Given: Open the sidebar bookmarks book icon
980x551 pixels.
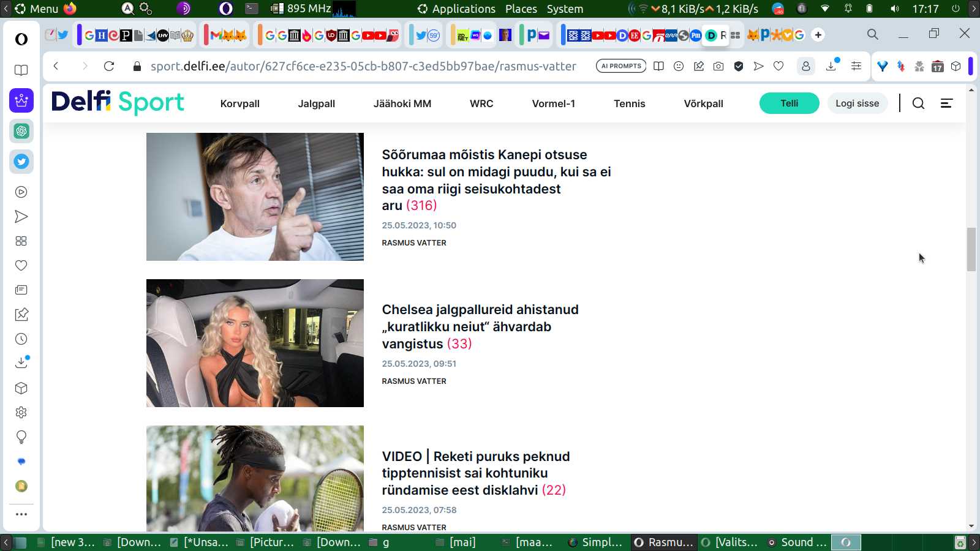Looking at the screenshot, I should tap(21, 70).
